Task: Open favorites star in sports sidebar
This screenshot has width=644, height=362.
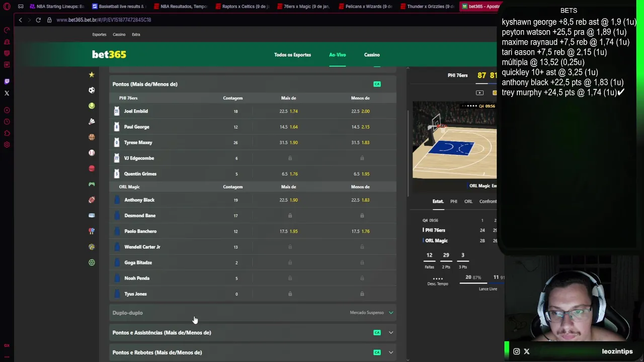Action: pyautogui.click(x=92, y=74)
